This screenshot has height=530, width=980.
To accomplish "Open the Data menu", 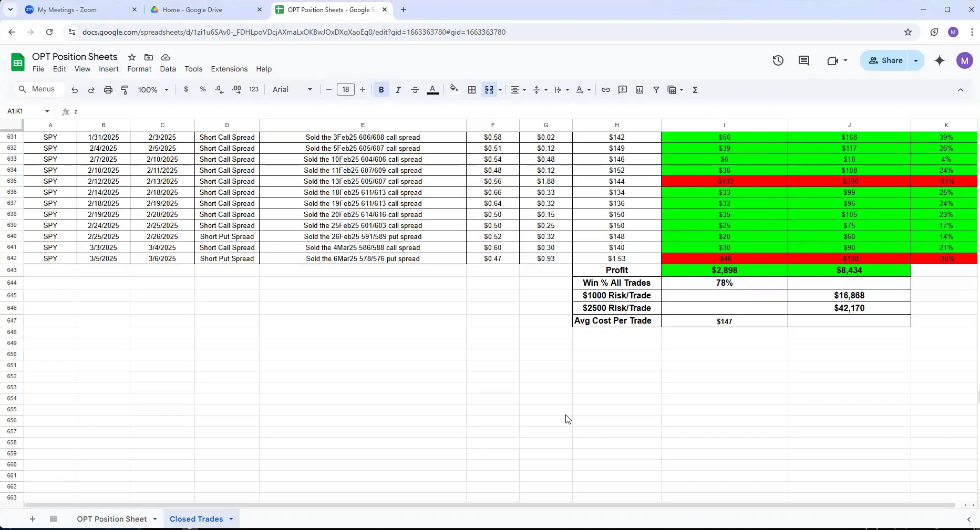I will tap(168, 69).
